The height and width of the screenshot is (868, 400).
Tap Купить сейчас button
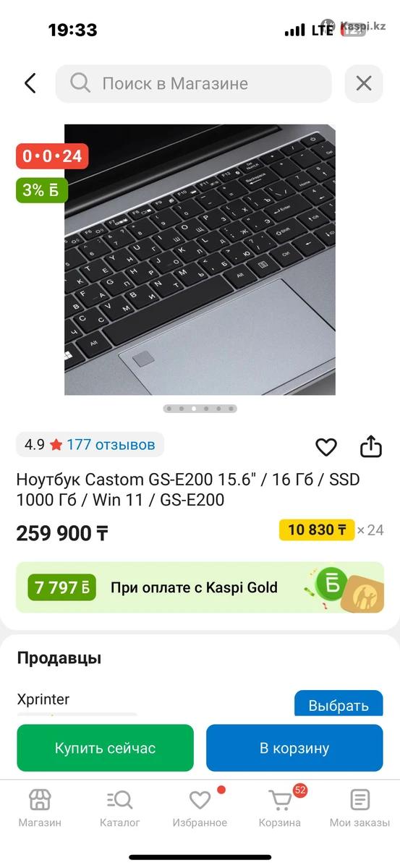click(x=106, y=748)
